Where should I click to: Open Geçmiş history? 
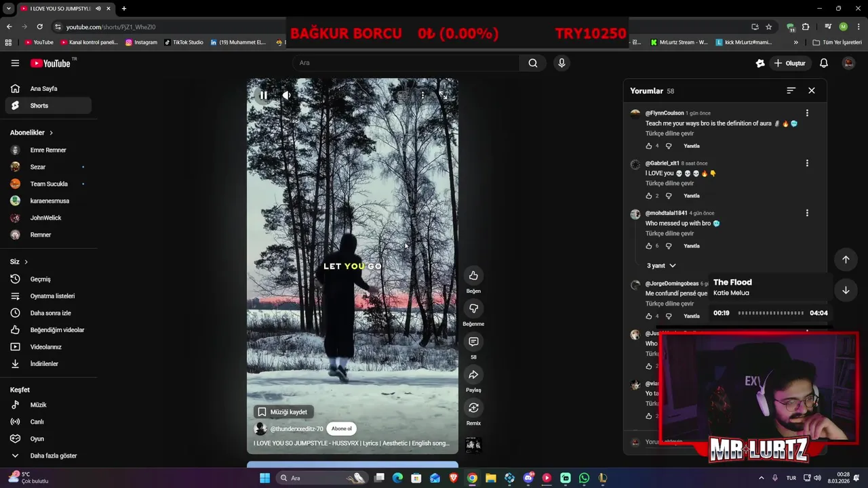coord(48,279)
